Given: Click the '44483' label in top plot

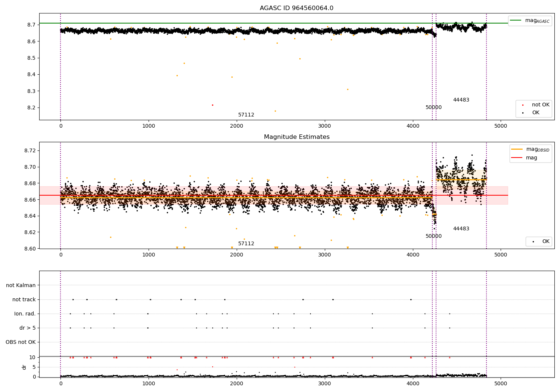Looking at the screenshot, I should pyautogui.click(x=461, y=100).
